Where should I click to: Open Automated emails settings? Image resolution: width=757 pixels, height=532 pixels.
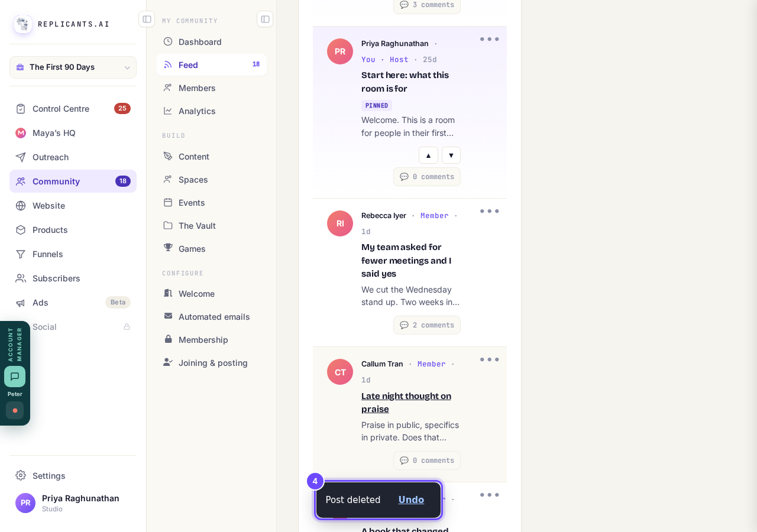[x=211, y=317]
